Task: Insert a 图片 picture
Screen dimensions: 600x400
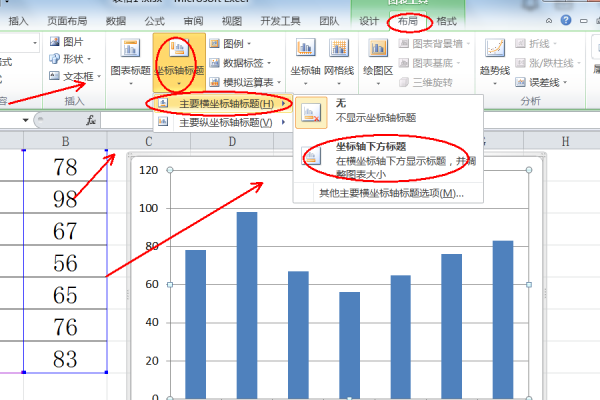Action: (66, 41)
